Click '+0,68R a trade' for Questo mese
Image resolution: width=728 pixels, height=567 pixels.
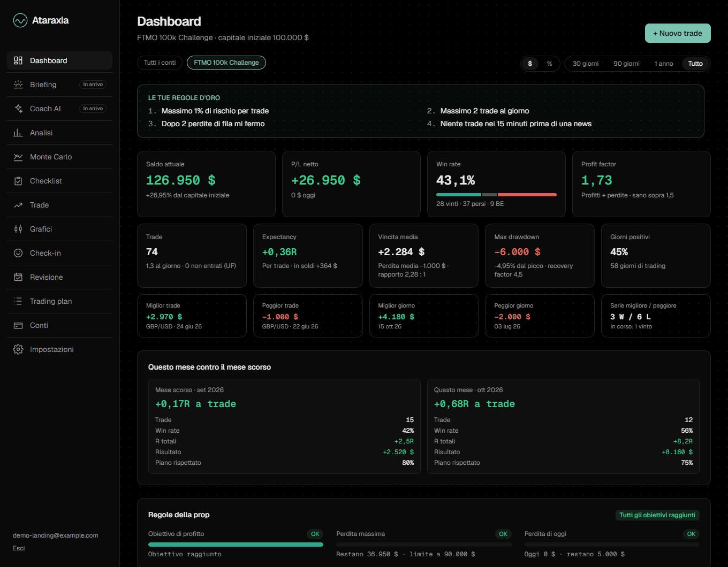[474, 404]
